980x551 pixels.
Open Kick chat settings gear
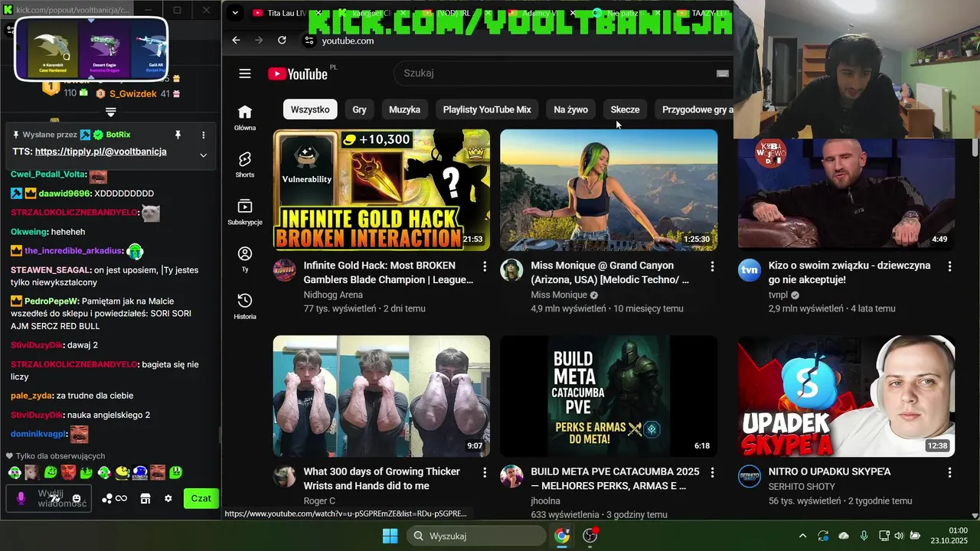(168, 498)
